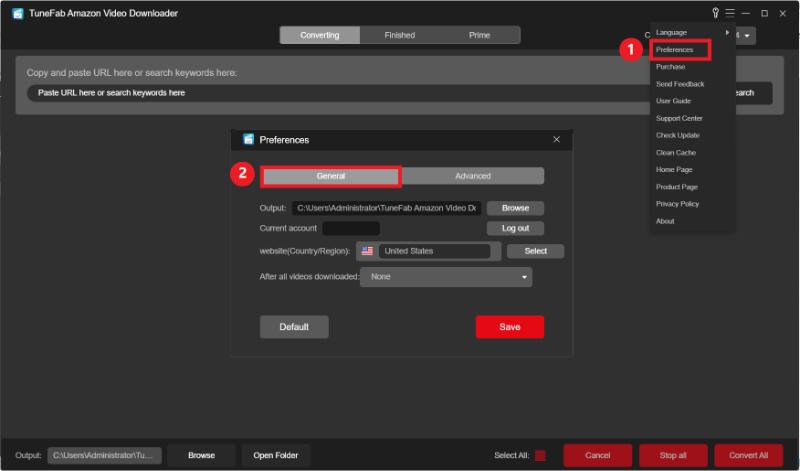This screenshot has height=471, width=800.
Task: Open Home Page menu entry
Action: point(674,169)
